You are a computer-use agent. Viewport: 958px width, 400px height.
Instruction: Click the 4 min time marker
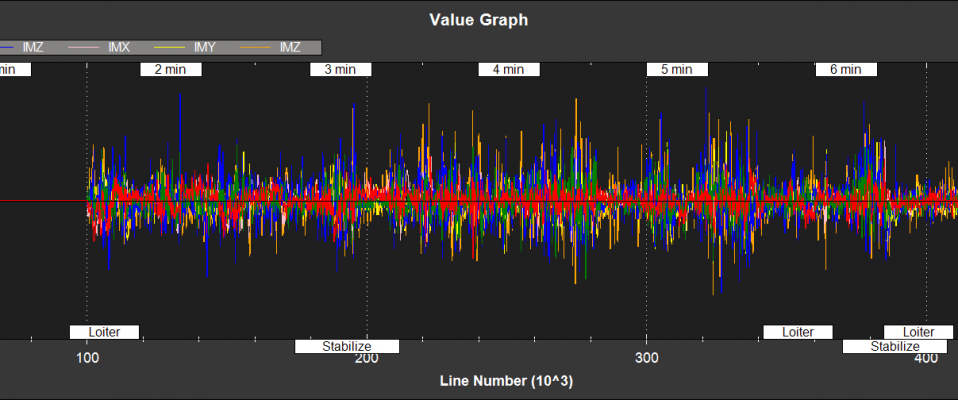509,70
